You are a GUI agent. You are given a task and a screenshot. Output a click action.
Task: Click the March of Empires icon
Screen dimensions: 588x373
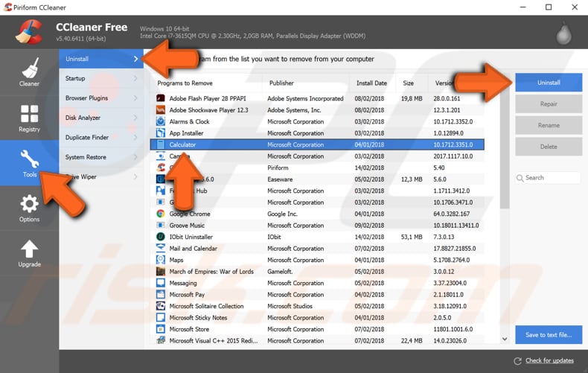161,271
